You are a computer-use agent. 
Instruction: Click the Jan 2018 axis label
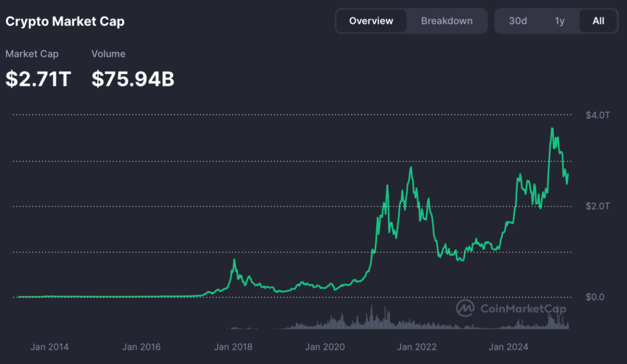click(x=234, y=347)
